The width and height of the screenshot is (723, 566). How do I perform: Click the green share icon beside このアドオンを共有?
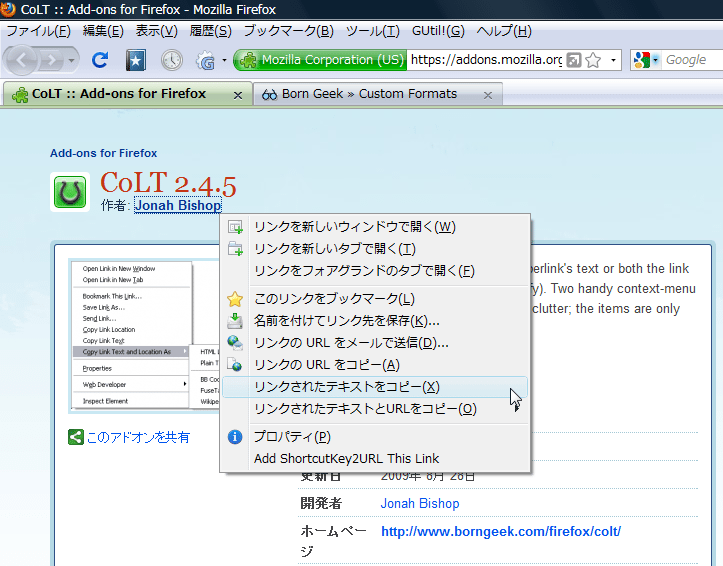coord(76,437)
